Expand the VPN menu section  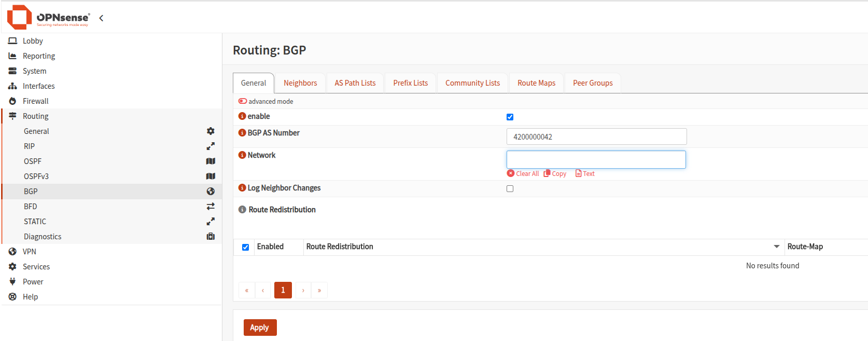tap(111, 252)
